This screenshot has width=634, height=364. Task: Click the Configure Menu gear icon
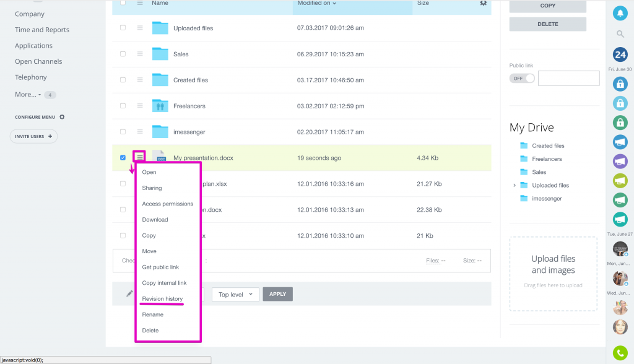point(62,117)
